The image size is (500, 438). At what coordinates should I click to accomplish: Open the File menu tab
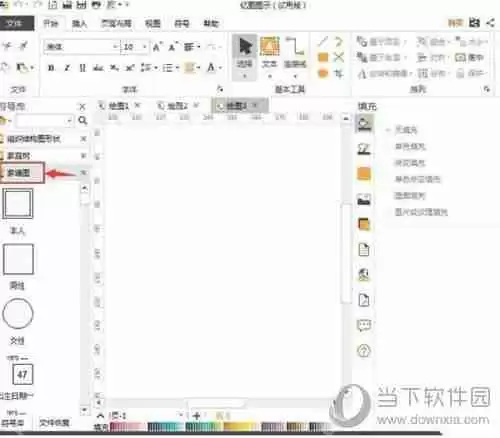(x=16, y=23)
